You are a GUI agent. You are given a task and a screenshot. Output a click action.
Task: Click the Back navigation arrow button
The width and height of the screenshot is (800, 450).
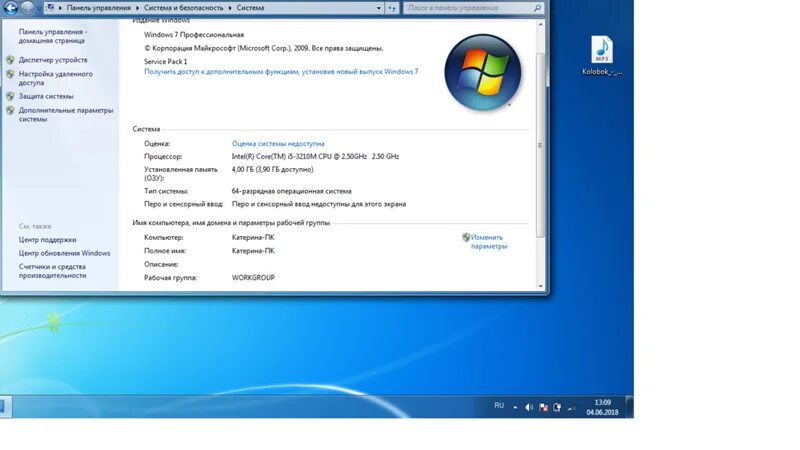(x=10, y=8)
